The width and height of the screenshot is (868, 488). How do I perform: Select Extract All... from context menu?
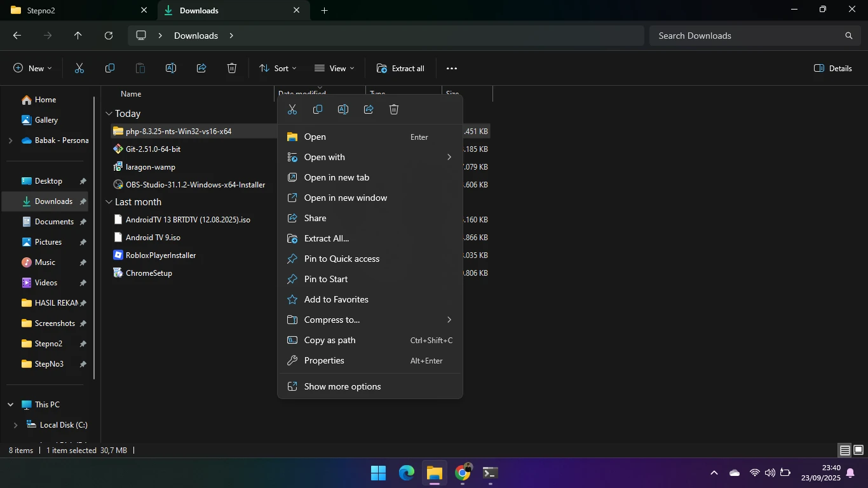pyautogui.click(x=327, y=238)
